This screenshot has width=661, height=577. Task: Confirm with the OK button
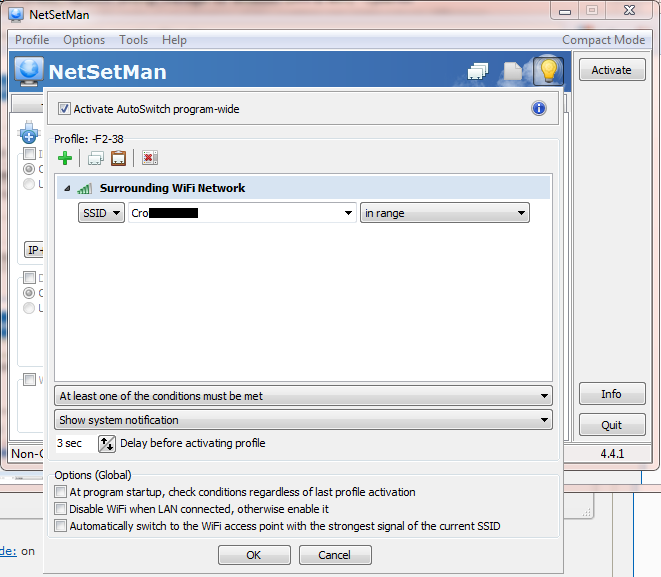(254, 555)
